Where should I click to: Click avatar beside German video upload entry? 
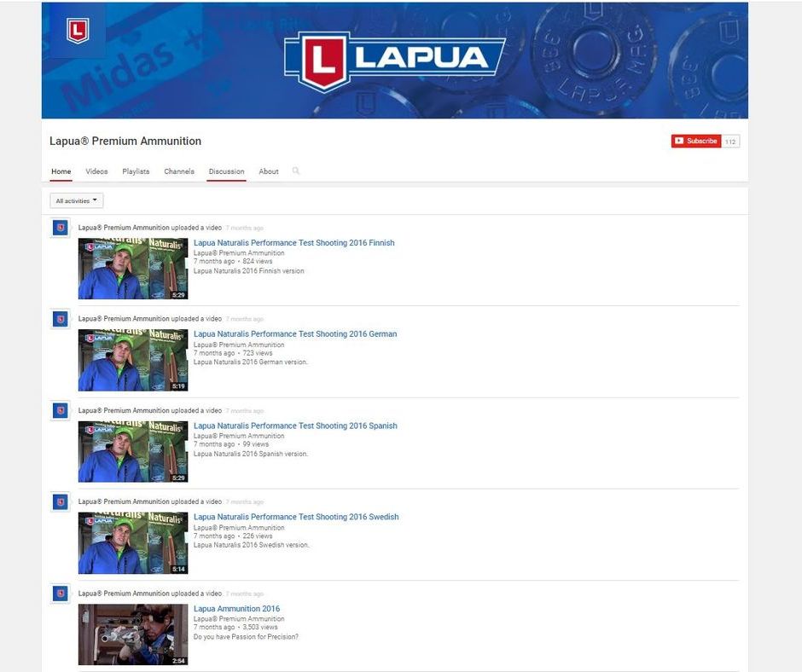point(61,319)
